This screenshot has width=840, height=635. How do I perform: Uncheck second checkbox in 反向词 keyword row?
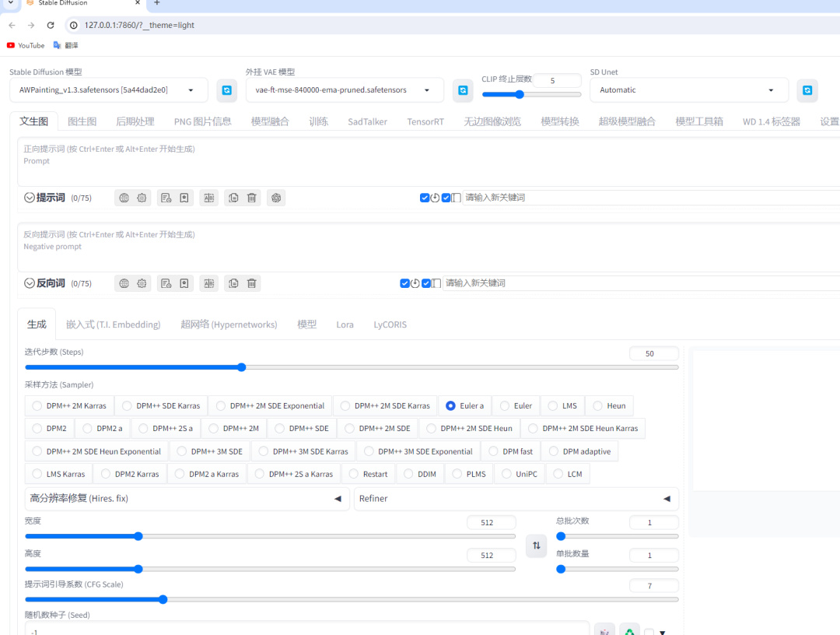pyautogui.click(x=426, y=283)
